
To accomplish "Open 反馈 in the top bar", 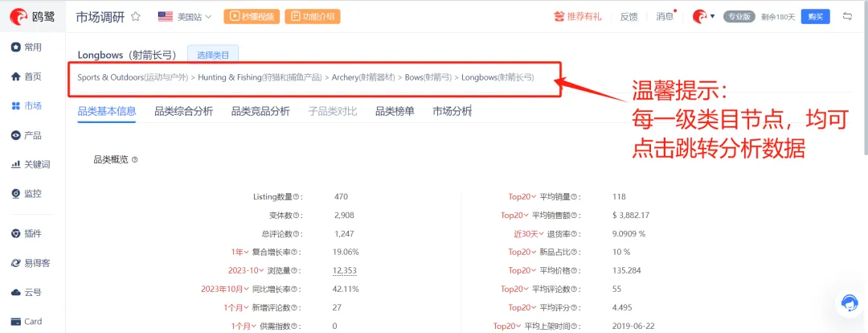I will click(628, 17).
